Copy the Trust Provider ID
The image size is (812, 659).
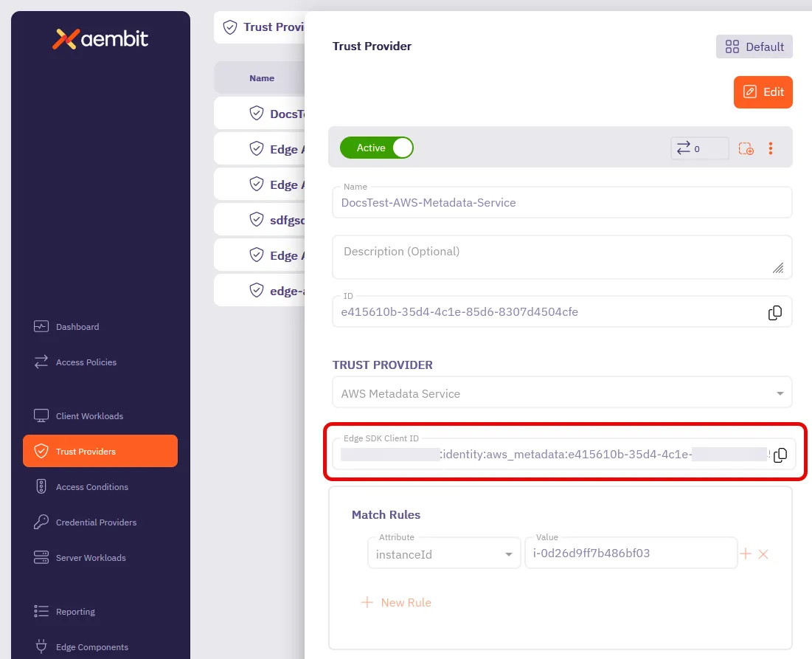775,312
